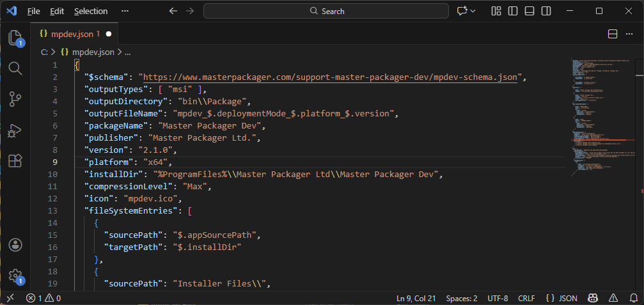This screenshot has height=305, width=644.
Task: Open editor More Actions ellipsis
Action: 629,34
